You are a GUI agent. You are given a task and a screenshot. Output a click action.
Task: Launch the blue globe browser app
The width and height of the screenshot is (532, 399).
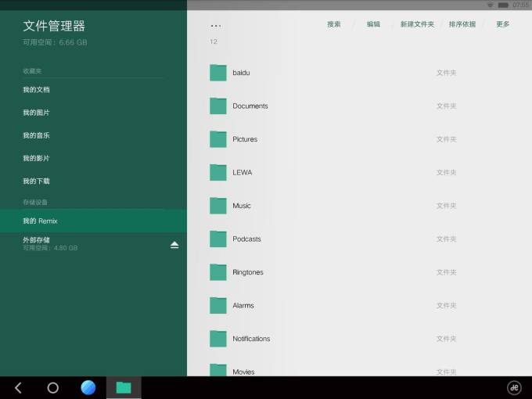point(88,387)
